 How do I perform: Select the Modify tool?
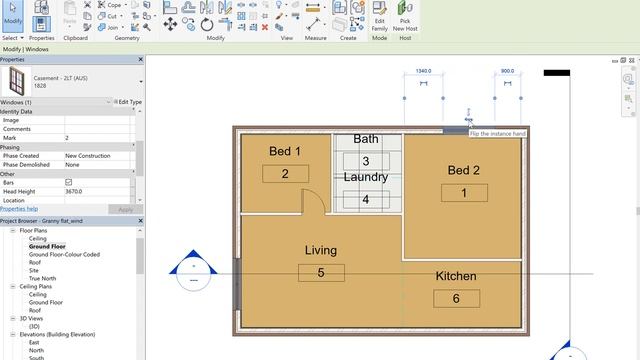pos(13,16)
